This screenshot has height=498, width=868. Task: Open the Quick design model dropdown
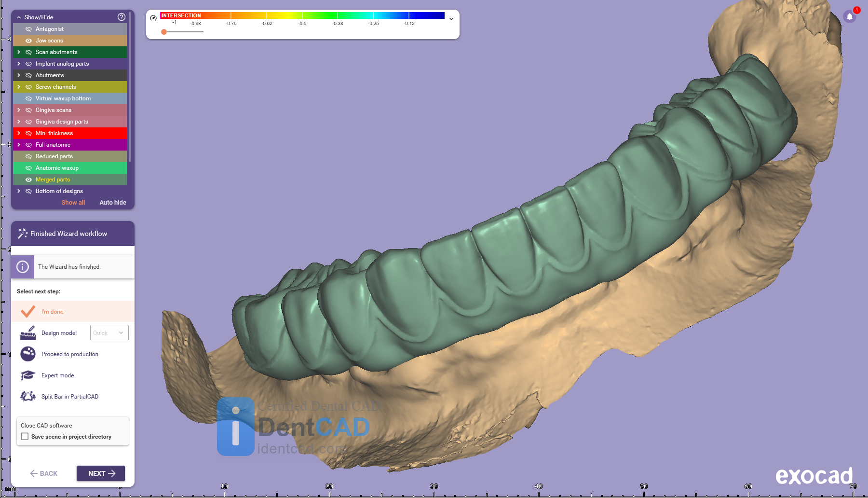tap(109, 332)
